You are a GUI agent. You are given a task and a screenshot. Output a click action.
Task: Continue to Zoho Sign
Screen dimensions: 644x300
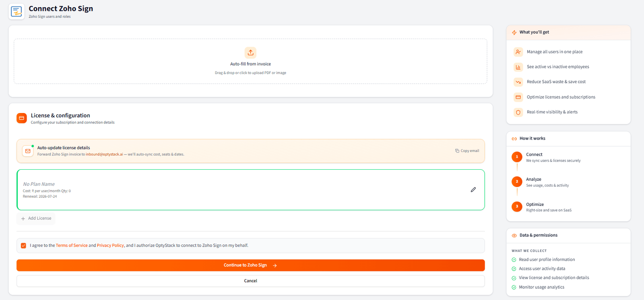(x=250, y=265)
